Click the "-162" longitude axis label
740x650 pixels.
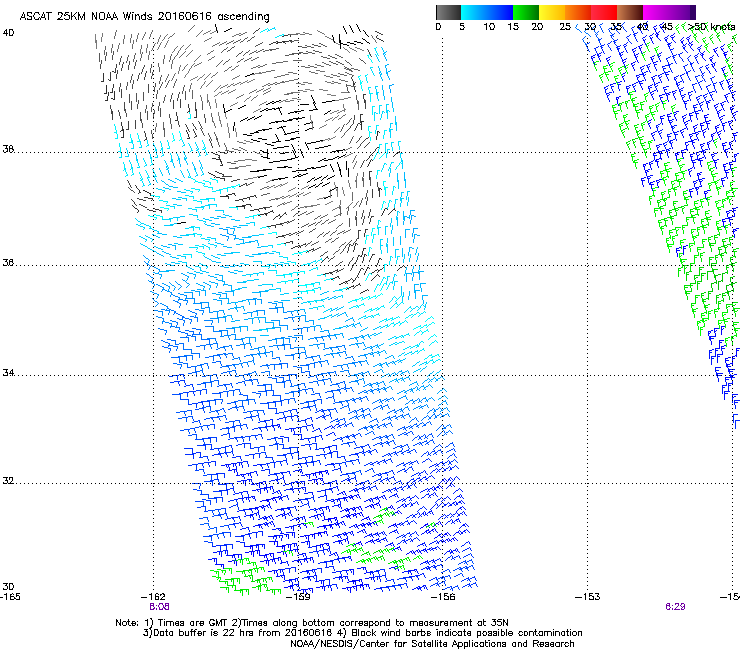154,597
